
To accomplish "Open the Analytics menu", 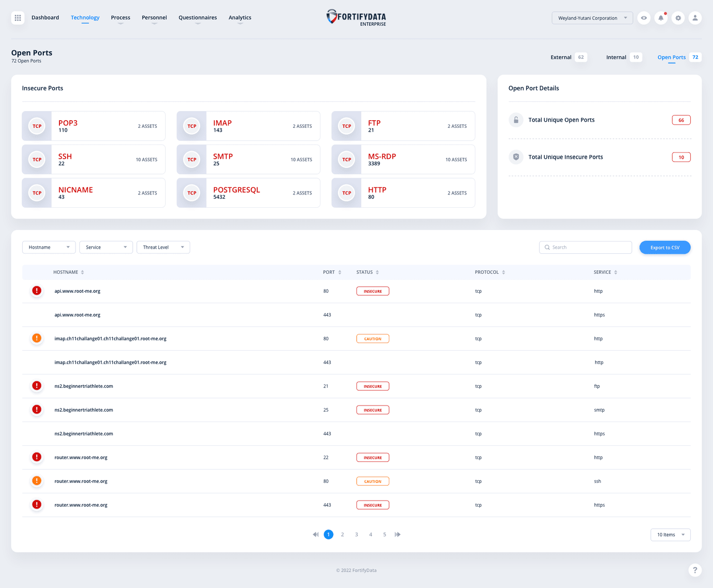I will click(240, 18).
